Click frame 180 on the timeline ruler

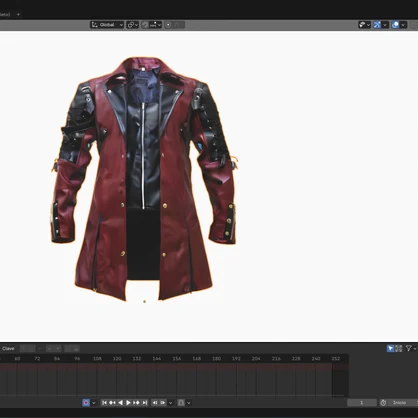click(217, 359)
